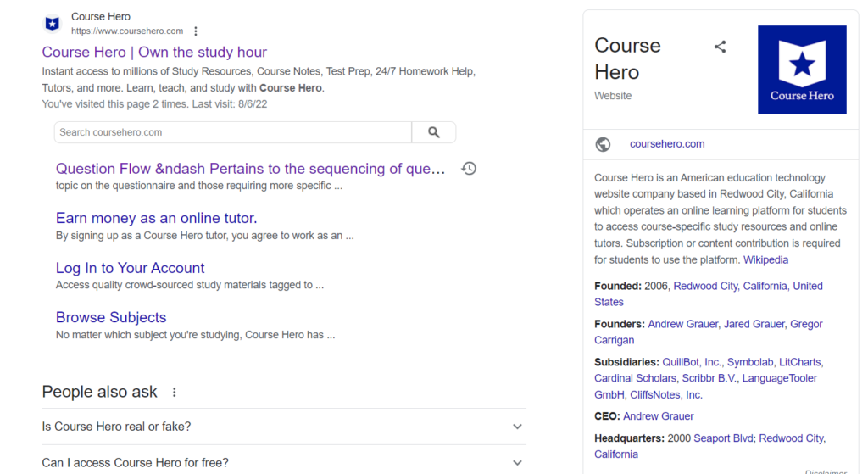The height and width of the screenshot is (474, 868).
Task: Open the three-dot menu beside coursehero.com URL
Action: (x=196, y=31)
